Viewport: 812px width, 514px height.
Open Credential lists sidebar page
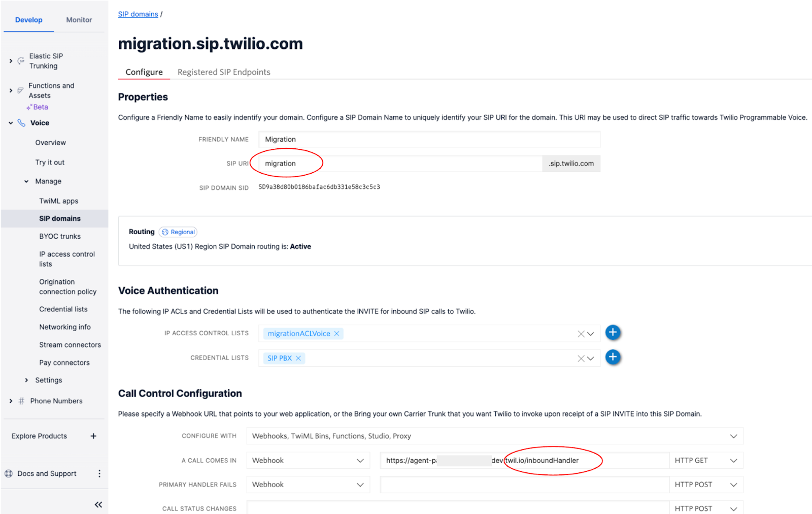click(x=63, y=309)
